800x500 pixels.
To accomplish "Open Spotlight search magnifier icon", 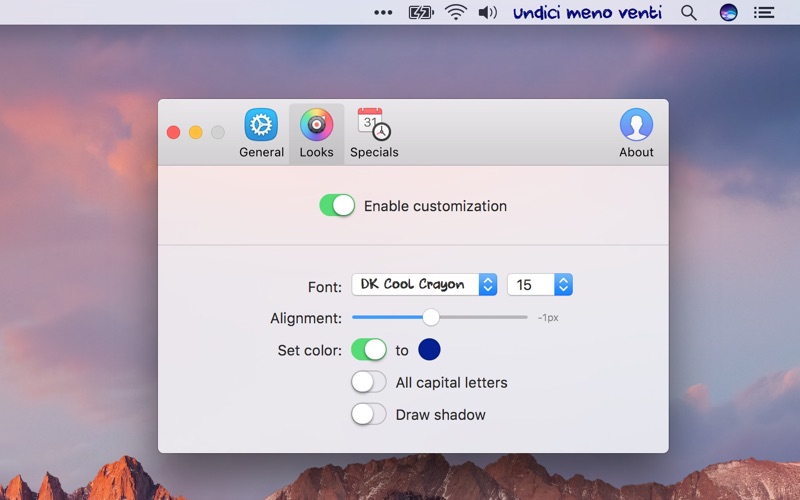I will coord(689,13).
